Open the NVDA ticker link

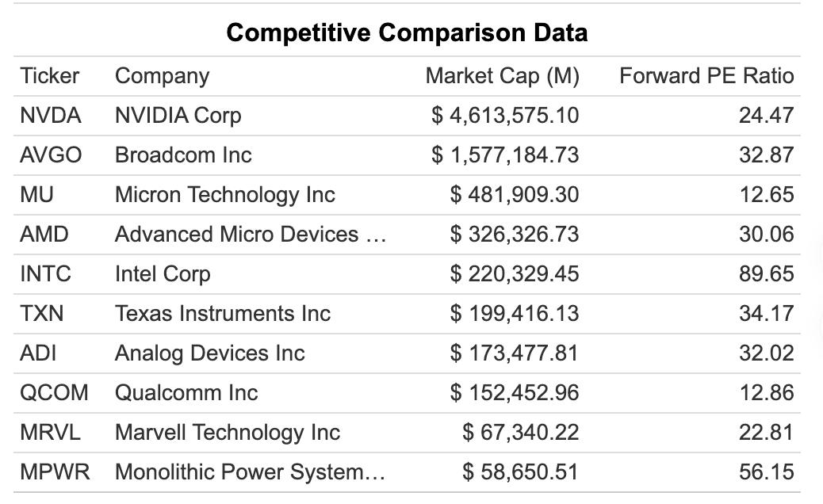coord(51,116)
